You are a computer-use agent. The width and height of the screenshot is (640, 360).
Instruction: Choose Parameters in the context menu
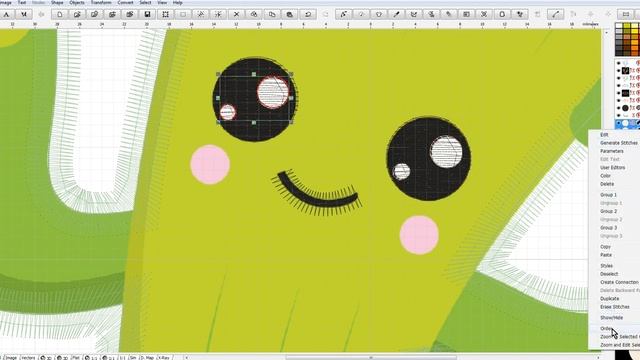click(611, 151)
